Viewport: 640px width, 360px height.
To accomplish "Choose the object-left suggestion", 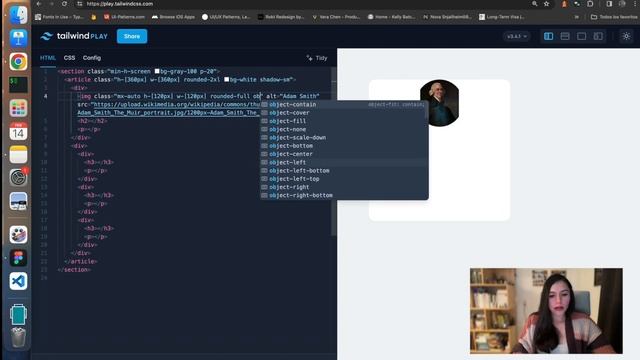I will tap(343, 162).
